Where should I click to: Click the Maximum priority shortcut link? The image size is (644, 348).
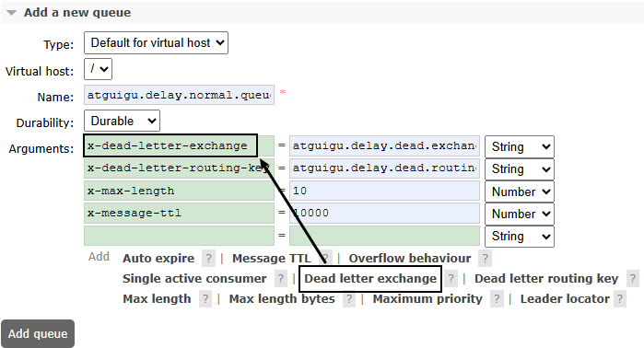click(427, 299)
